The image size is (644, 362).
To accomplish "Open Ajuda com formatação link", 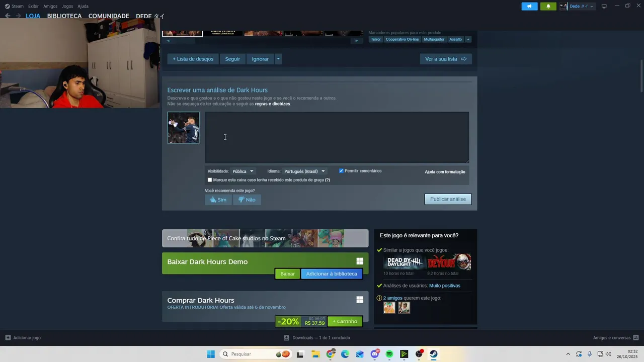I will point(445,172).
